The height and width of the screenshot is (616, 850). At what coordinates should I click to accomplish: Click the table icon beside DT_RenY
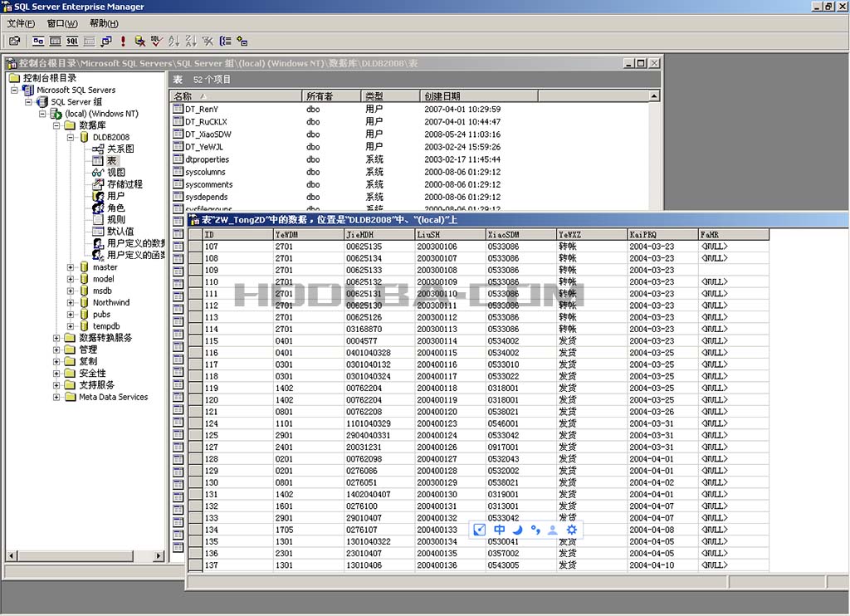(178, 109)
